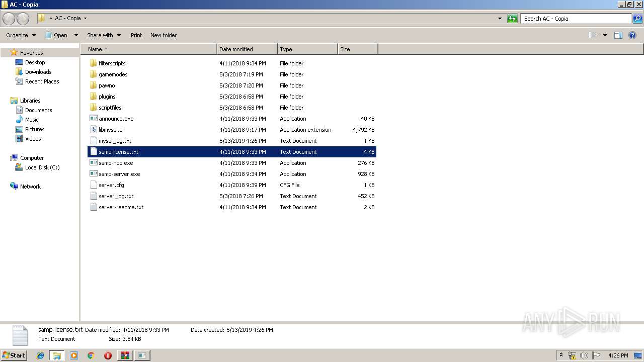Click the Start button
Image resolution: width=644 pixels, height=362 pixels.
click(14, 355)
